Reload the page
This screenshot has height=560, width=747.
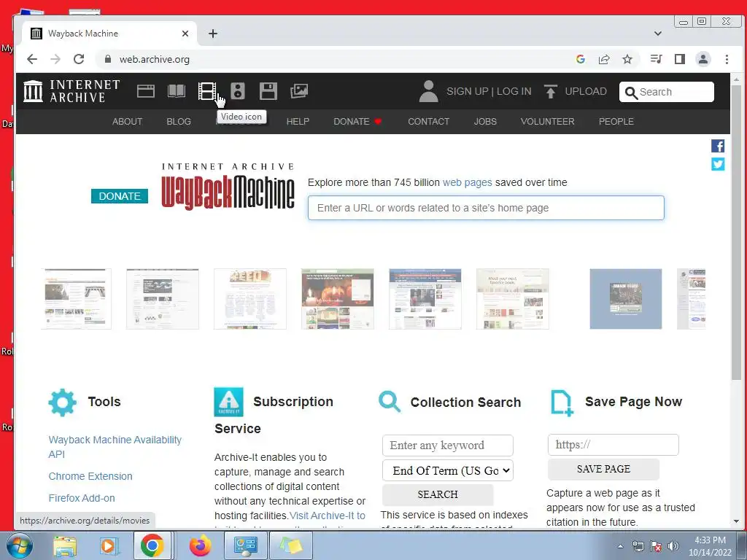[x=79, y=59]
